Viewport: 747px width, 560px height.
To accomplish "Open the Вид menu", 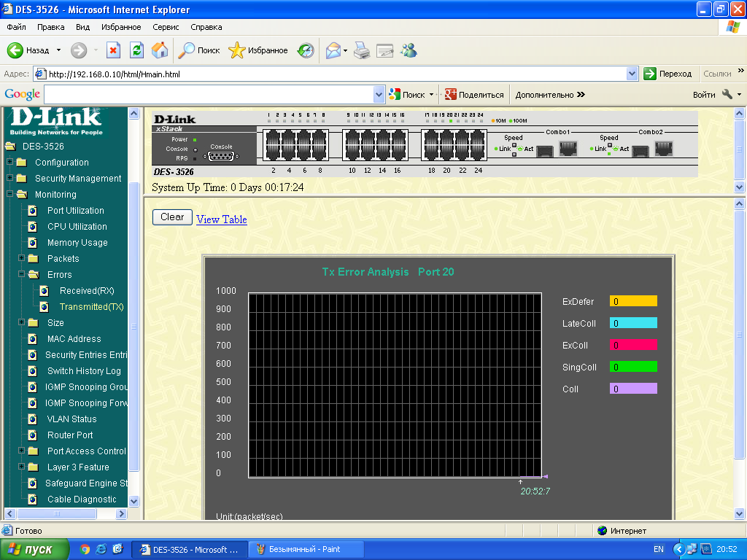I will [82, 27].
